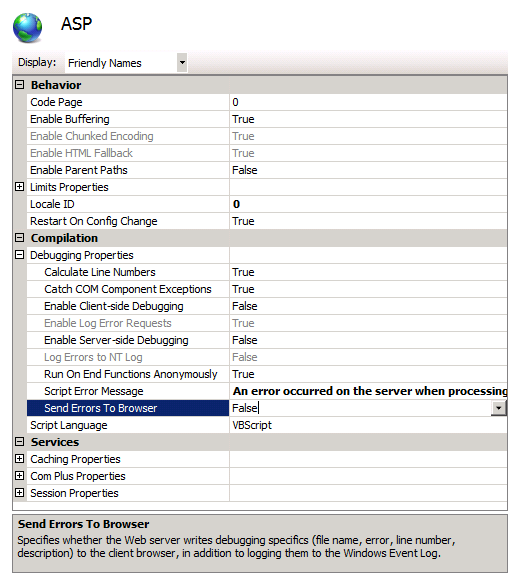Expand Limits Properties
This screenshot has height=585, width=520.
[19, 187]
